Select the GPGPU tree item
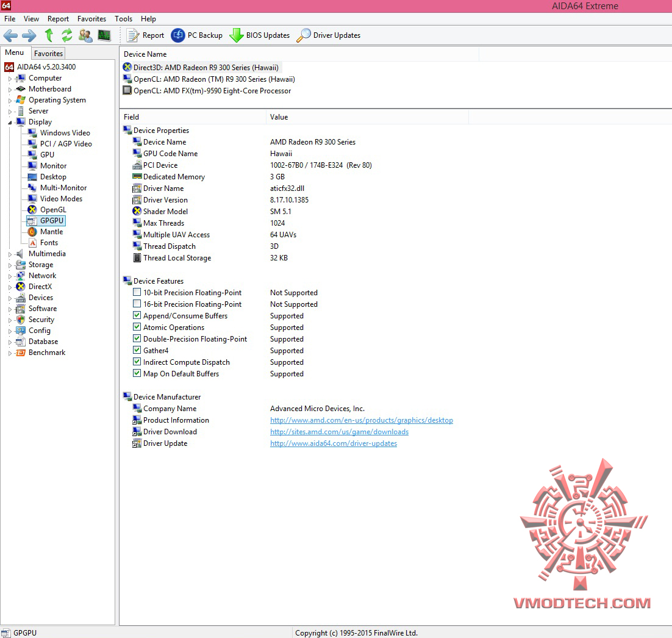The image size is (672, 638). (x=52, y=221)
